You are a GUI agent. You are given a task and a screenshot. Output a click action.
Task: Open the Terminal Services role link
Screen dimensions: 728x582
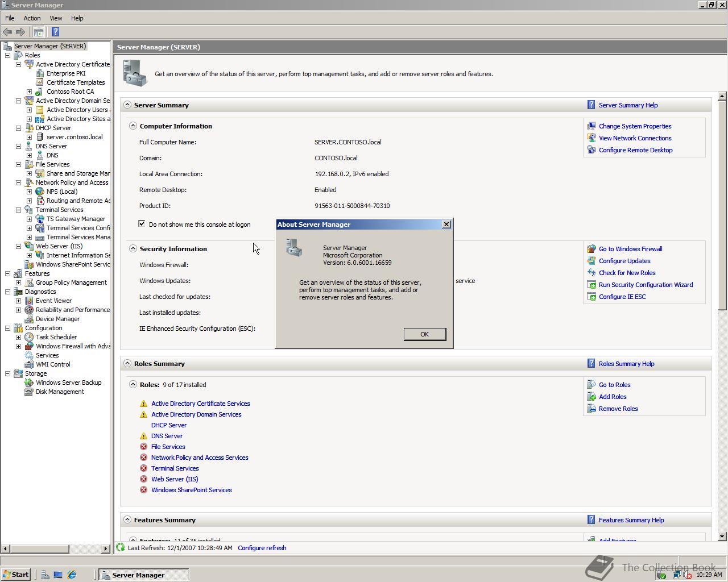[x=175, y=468]
